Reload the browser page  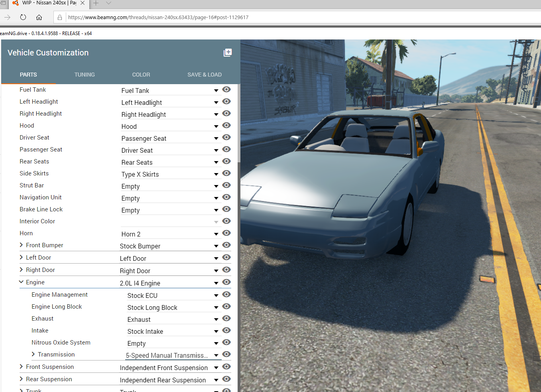pyautogui.click(x=23, y=17)
